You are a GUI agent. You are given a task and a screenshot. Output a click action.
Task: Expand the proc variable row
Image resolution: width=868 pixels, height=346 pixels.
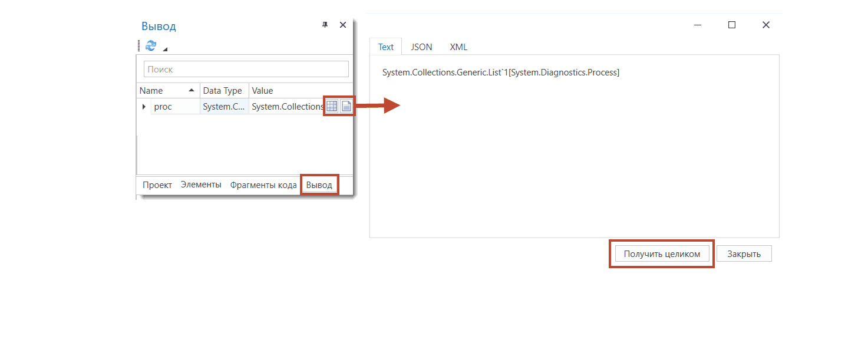144,107
